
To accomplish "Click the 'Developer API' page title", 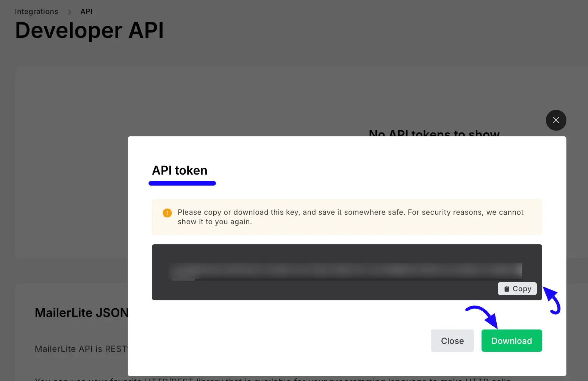I will (x=89, y=30).
